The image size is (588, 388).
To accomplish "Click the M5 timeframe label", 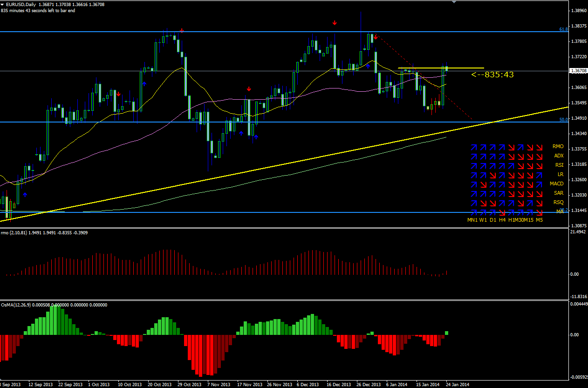I will pyautogui.click(x=539, y=220).
